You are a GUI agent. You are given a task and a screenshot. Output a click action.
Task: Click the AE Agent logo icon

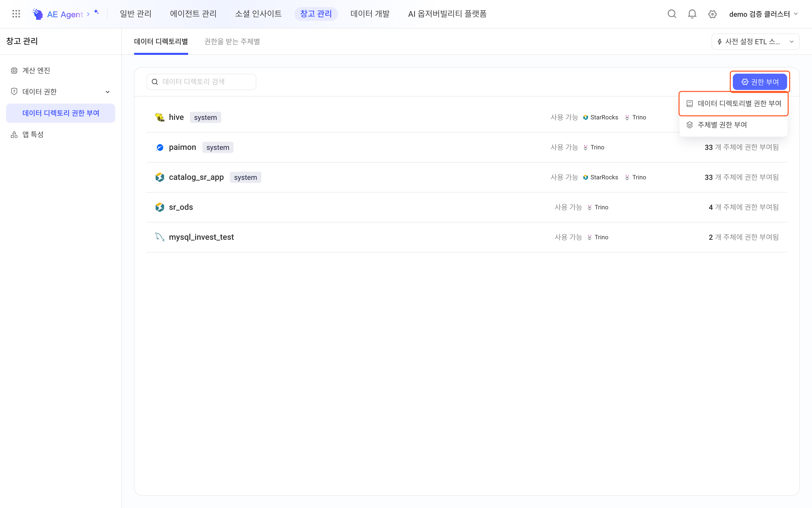[38, 14]
